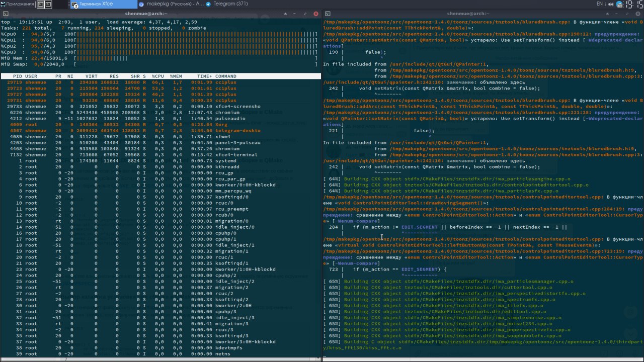Click the MiB Swap usage line
The height and width of the screenshot is (362, 644).
pyautogui.click(x=159, y=64)
